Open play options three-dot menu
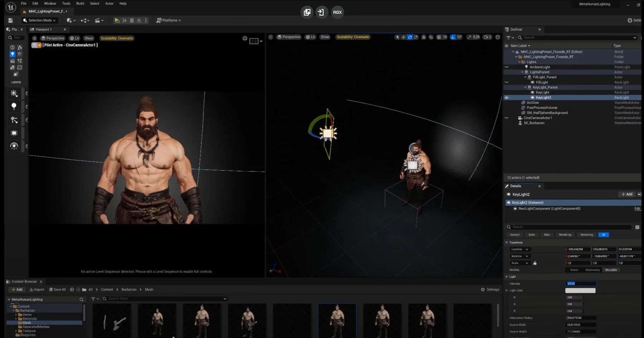Screen dimensions: 644x338 [146, 20]
